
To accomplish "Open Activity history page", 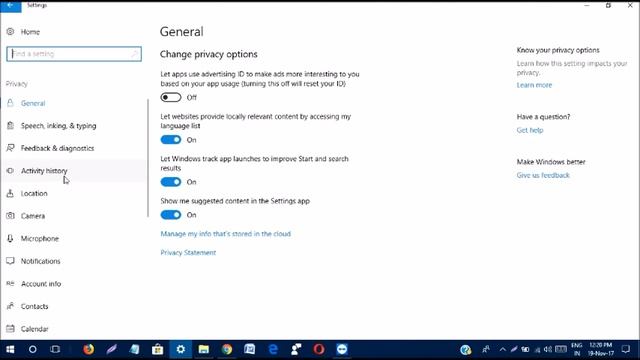I will point(44,171).
